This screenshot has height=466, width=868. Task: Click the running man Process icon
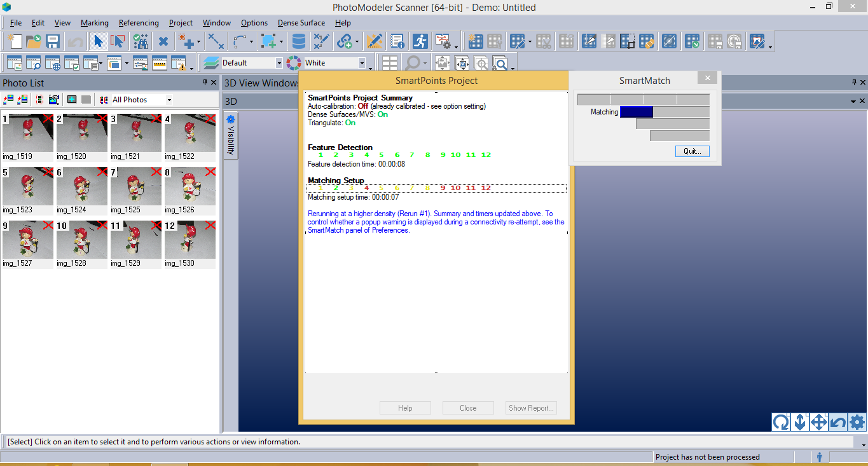point(420,42)
